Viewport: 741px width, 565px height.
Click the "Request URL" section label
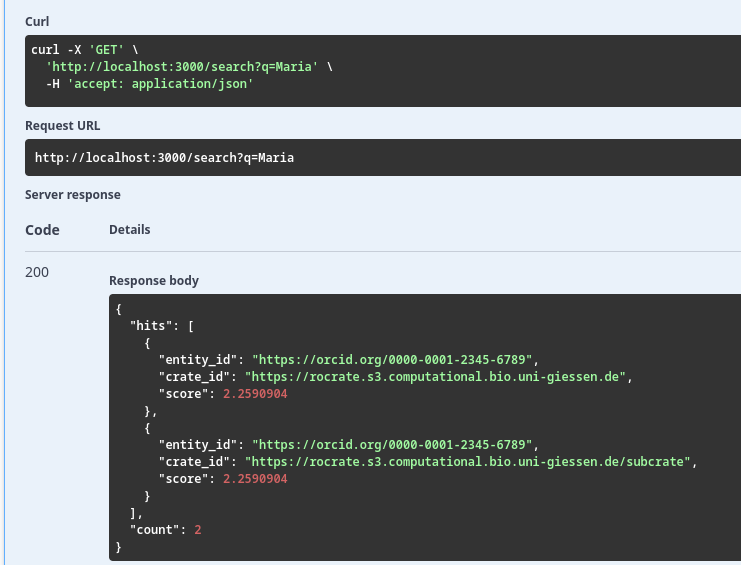pyautogui.click(x=62, y=126)
